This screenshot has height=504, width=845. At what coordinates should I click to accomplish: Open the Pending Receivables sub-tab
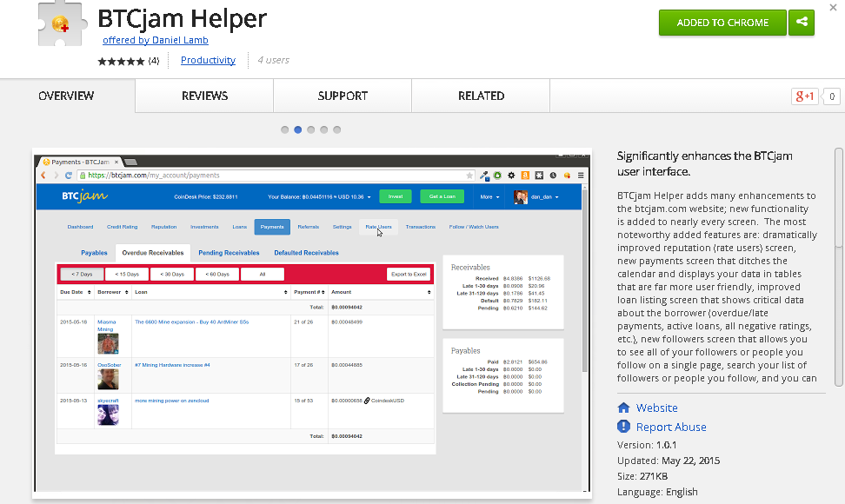pyautogui.click(x=229, y=253)
